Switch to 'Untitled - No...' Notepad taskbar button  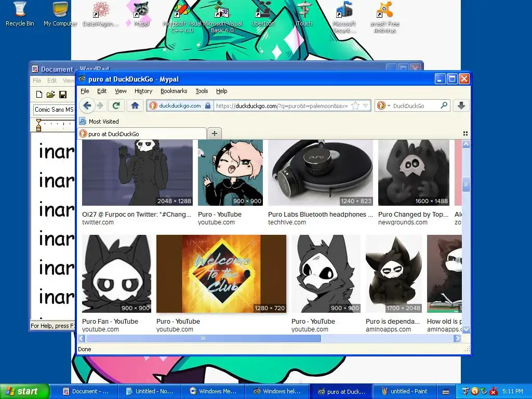pyautogui.click(x=150, y=391)
